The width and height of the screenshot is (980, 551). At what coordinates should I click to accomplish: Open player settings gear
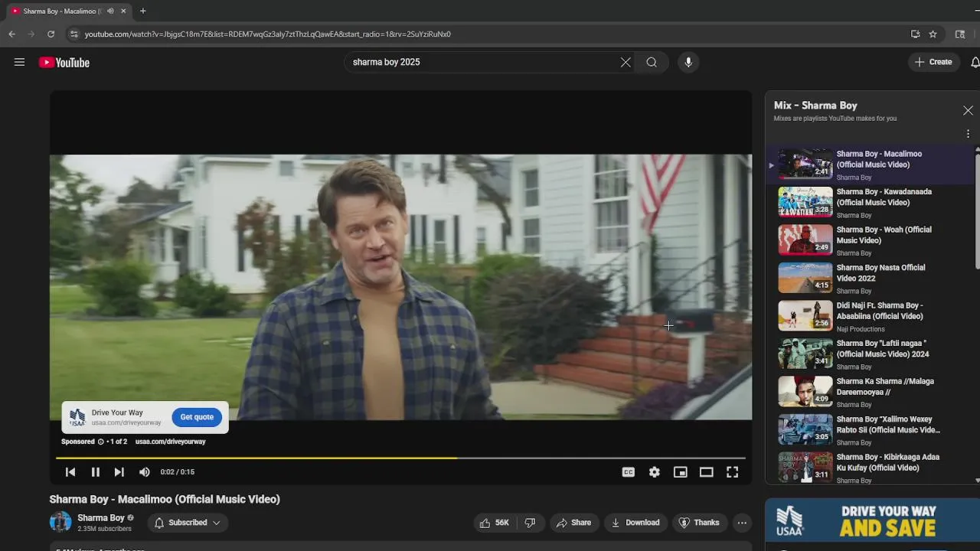(x=655, y=472)
